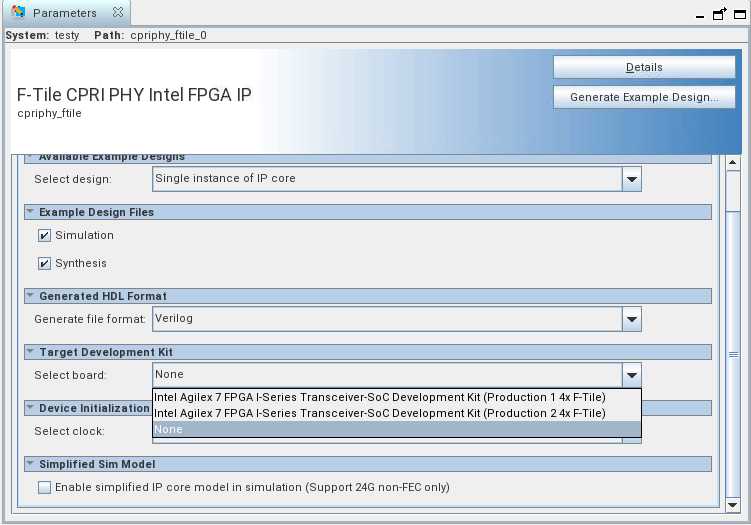Enable simplified IP core model checkbox
The width and height of the screenshot is (751, 525).
(x=45, y=488)
